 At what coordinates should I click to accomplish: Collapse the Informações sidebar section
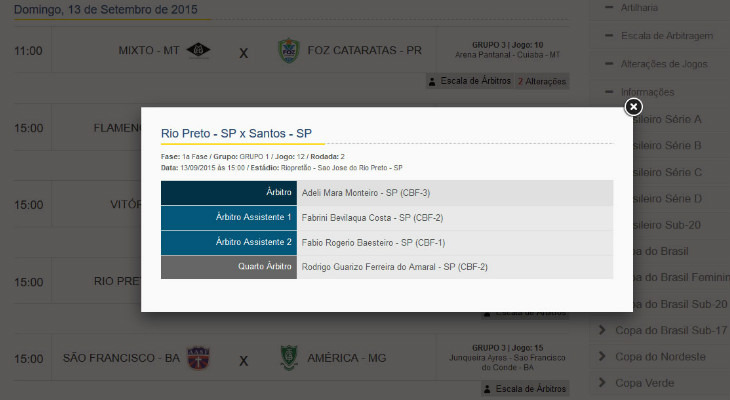(x=648, y=92)
